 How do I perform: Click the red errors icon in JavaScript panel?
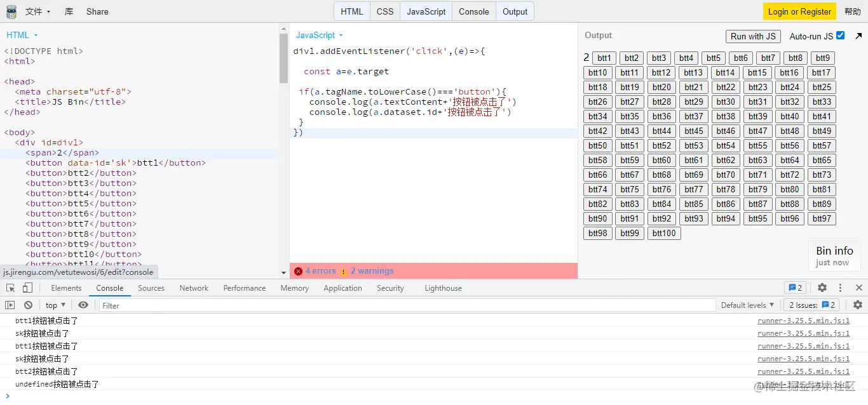pos(298,271)
